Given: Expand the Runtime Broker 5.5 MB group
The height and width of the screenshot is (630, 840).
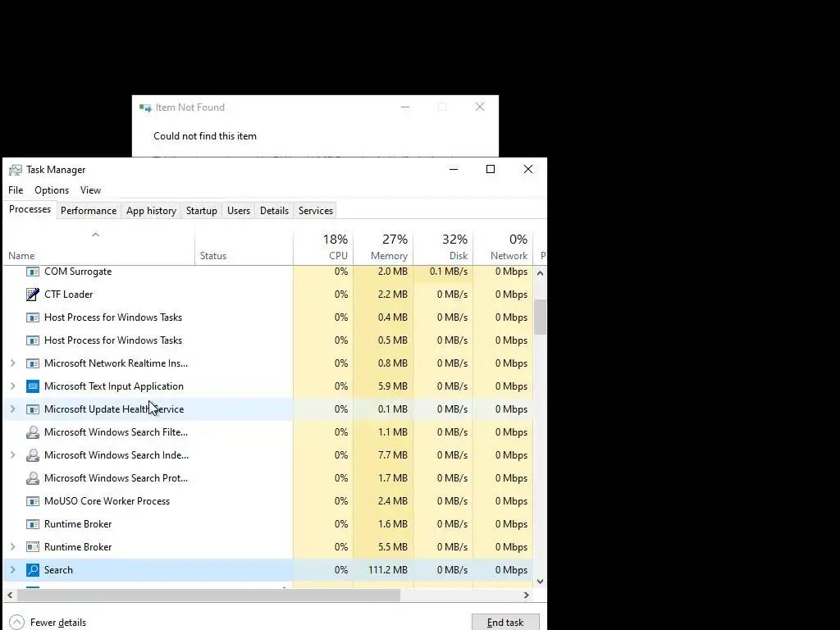Looking at the screenshot, I should (13, 547).
